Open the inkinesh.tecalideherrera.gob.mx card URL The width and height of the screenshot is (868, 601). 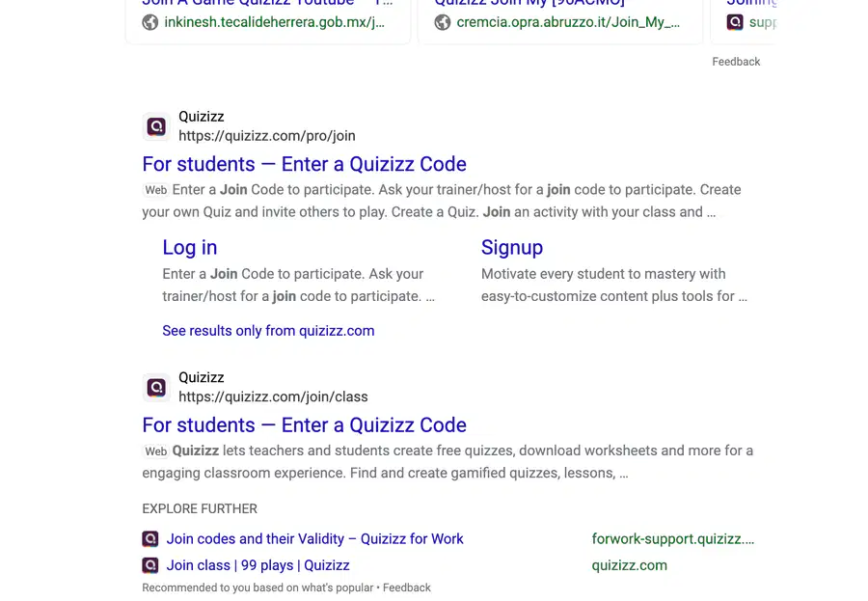pyautogui.click(x=275, y=22)
